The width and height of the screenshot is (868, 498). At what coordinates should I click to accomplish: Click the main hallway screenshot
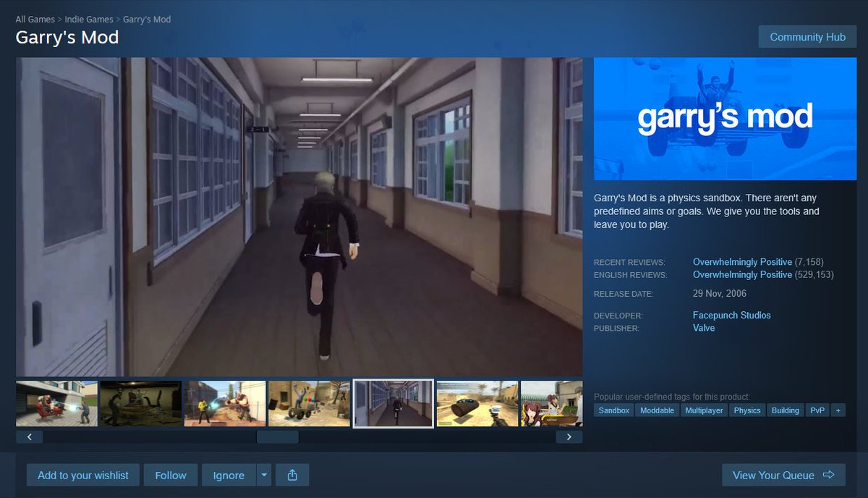pos(299,217)
